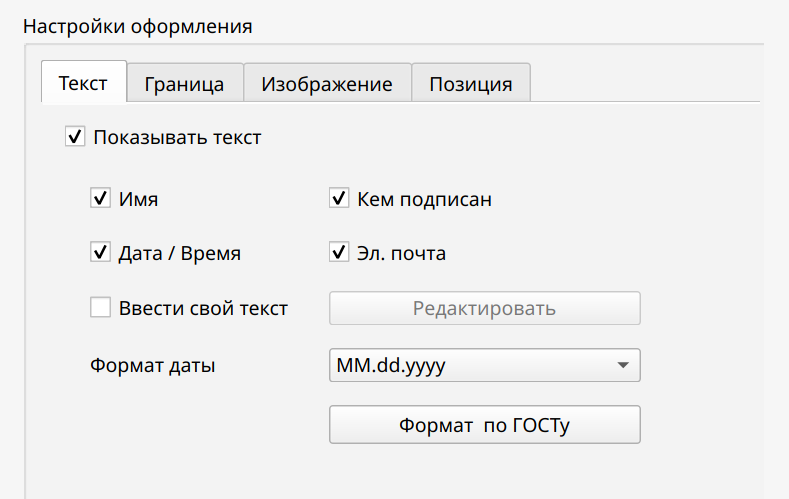Click the Дата / Время label text
789x499 pixels.
pos(180,253)
